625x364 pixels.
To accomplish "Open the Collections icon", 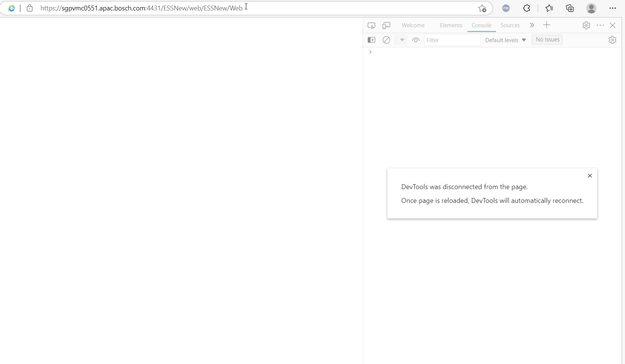I will click(x=570, y=8).
